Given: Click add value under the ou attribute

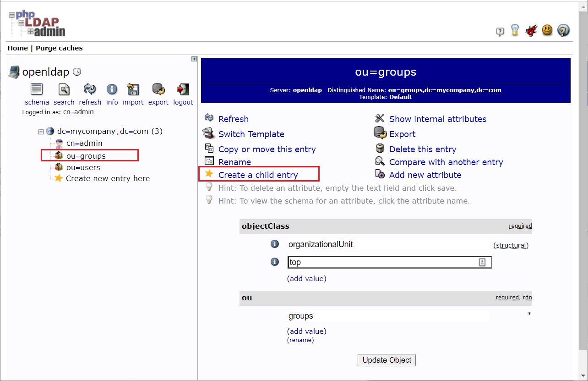Looking at the screenshot, I should coord(306,331).
